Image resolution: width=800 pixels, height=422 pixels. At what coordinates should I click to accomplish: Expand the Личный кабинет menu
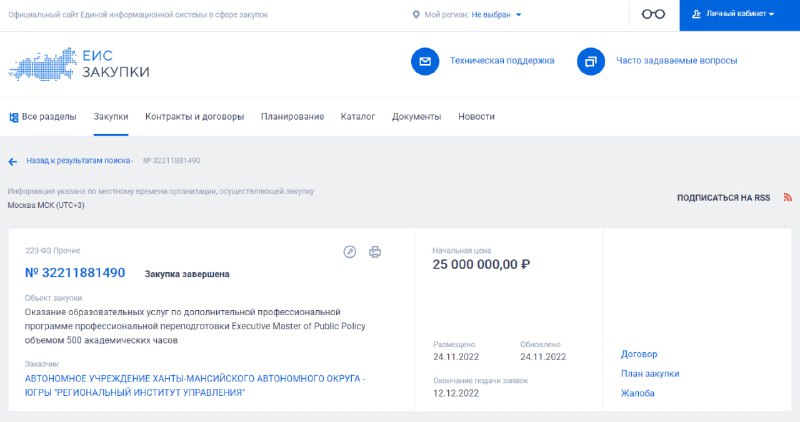[x=740, y=15]
